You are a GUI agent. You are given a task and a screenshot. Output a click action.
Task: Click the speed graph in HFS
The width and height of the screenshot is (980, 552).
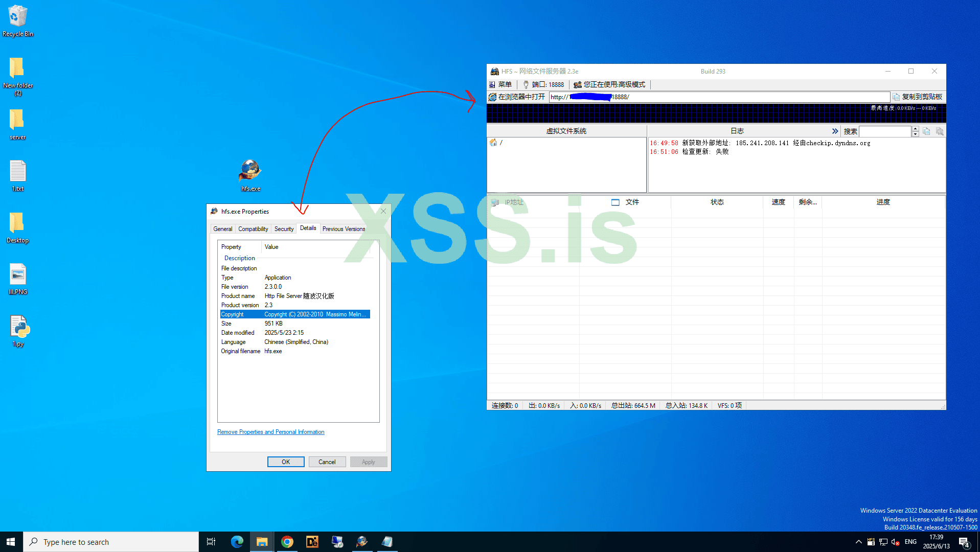click(x=716, y=113)
